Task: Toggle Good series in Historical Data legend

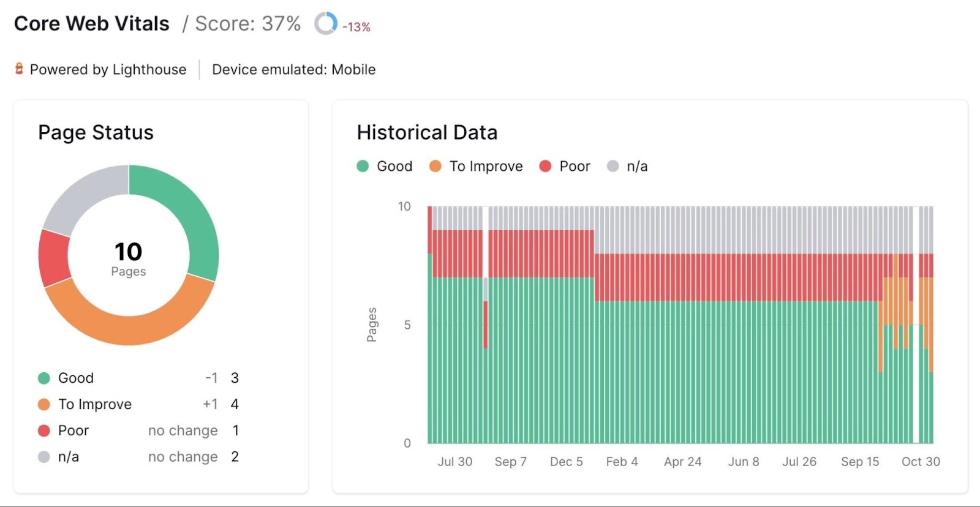Action: [385, 166]
